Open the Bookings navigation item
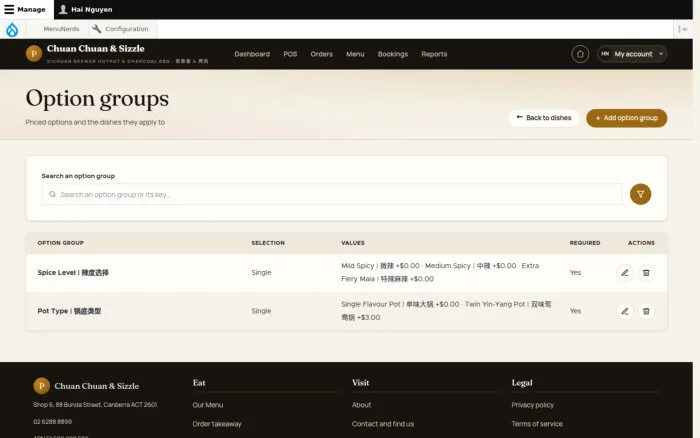 (x=392, y=54)
